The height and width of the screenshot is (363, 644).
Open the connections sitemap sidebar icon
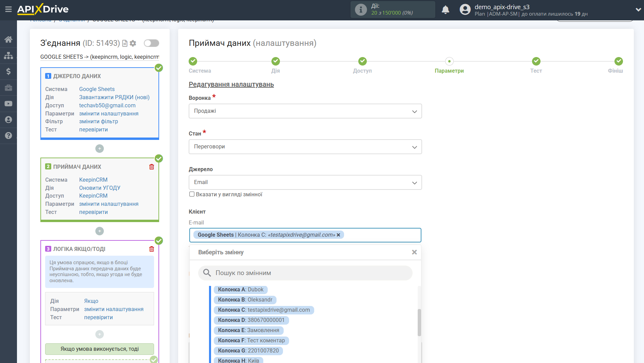[x=8, y=55]
